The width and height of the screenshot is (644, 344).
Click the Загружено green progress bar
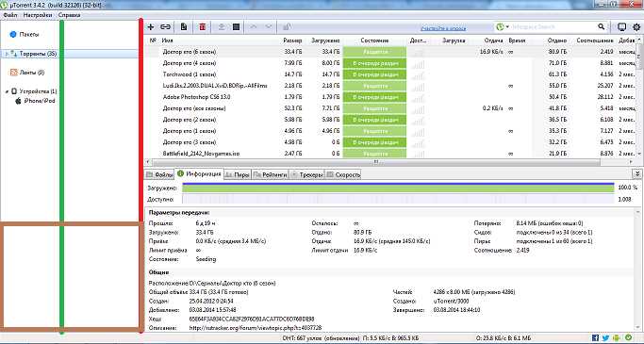(398, 188)
